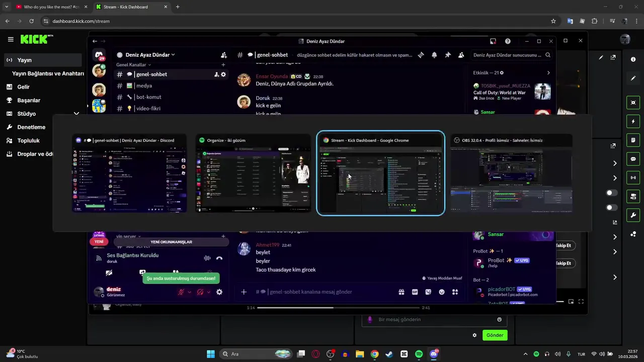Open the Kick hamburger menu

(11, 39)
